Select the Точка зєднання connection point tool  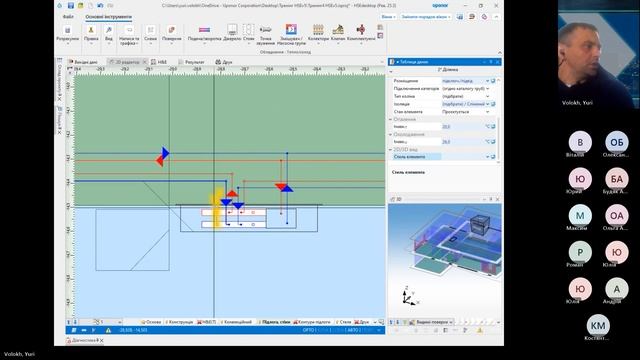(266, 35)
